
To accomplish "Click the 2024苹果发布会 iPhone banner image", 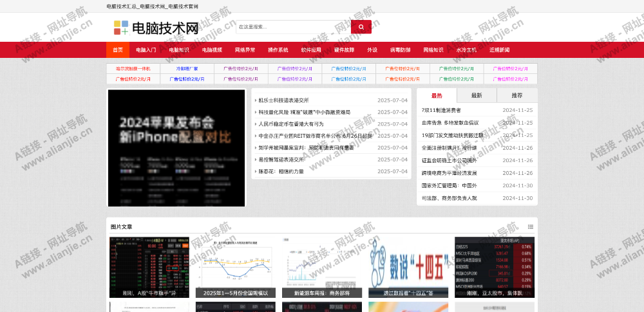I will point(176,148).
